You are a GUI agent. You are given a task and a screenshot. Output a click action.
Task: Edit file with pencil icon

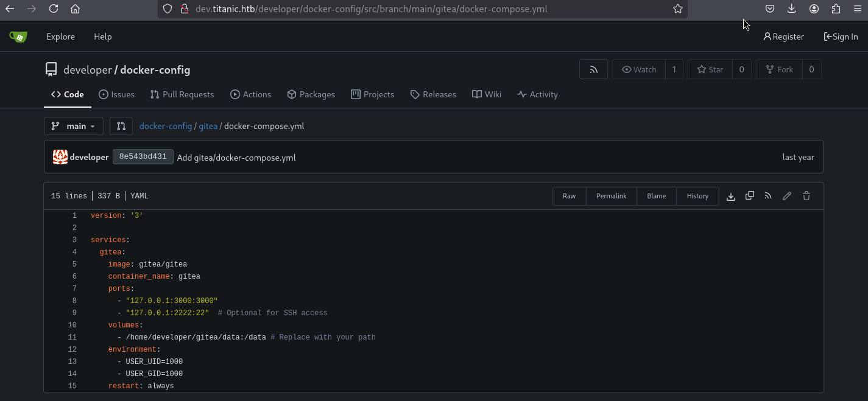(x=787, y=196)
